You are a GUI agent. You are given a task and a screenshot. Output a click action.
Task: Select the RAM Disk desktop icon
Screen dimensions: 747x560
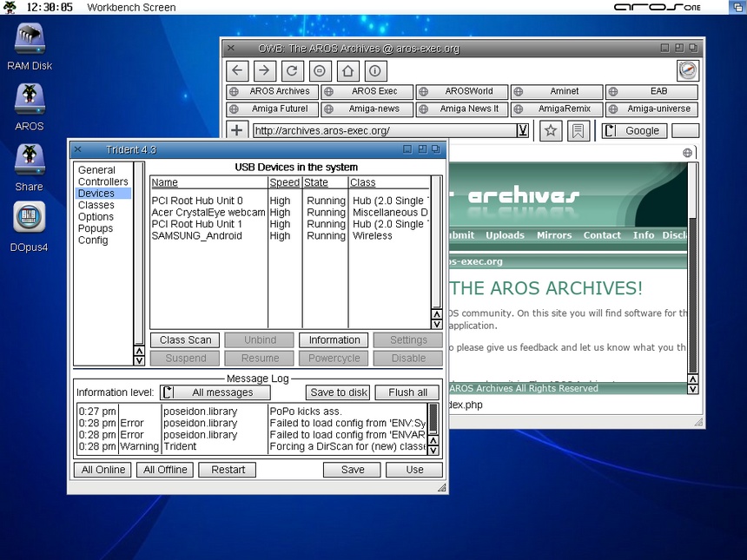coord(29,39)
